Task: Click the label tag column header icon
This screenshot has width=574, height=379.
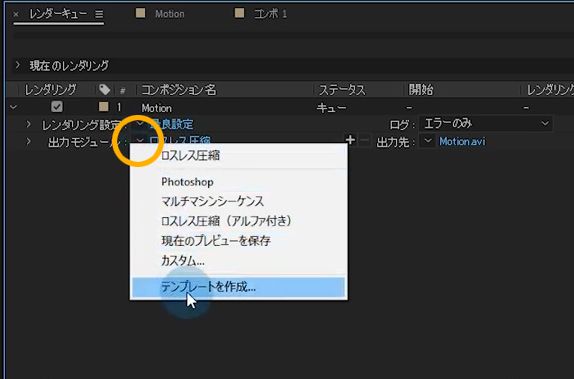Action: click(104, 89)
